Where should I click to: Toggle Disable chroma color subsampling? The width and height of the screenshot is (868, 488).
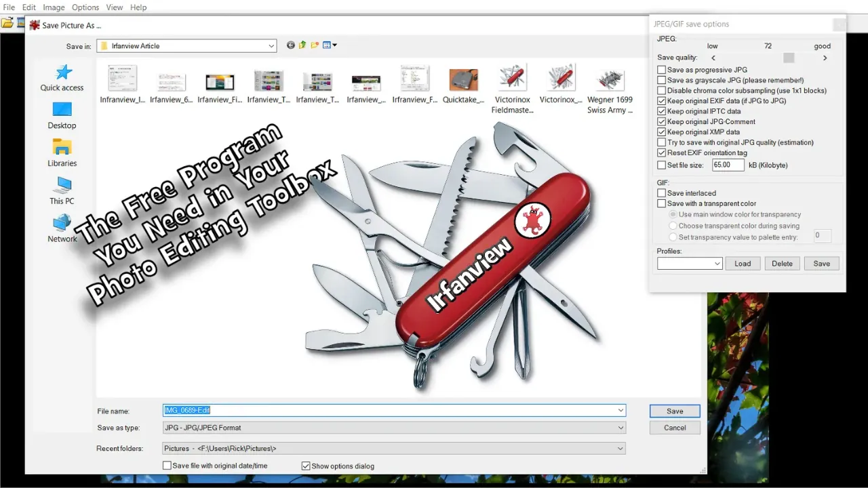click(x=662, y=90)
